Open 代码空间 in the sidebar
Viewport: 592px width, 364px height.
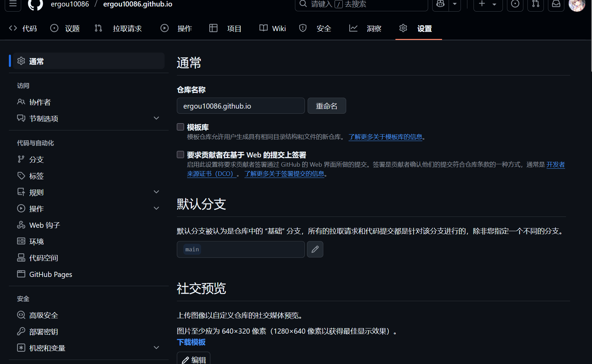click(x=89, y=258)
